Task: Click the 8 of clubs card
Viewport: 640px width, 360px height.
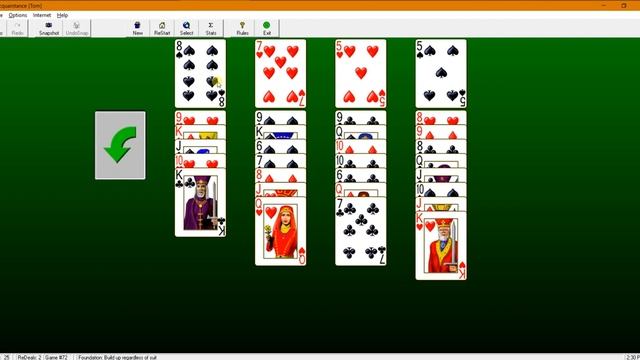Action: tap(441, 147)
